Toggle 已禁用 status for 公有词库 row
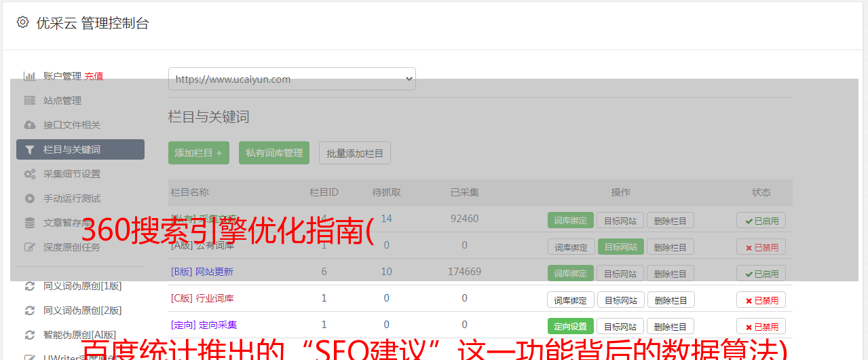The width and height of the screenshot is (868, 360). (x=761, y=247)
